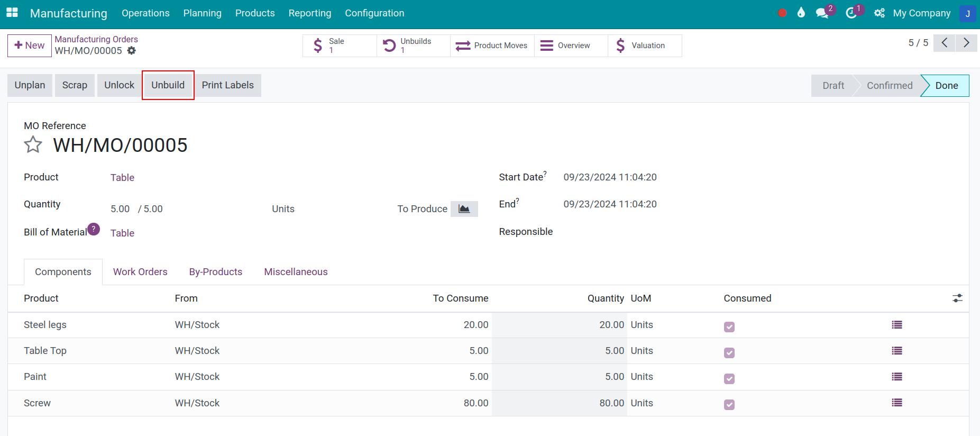The width and height of the screenshot is (980, 436).
Task: Open the activities clock icon
Action: point(851,13)
